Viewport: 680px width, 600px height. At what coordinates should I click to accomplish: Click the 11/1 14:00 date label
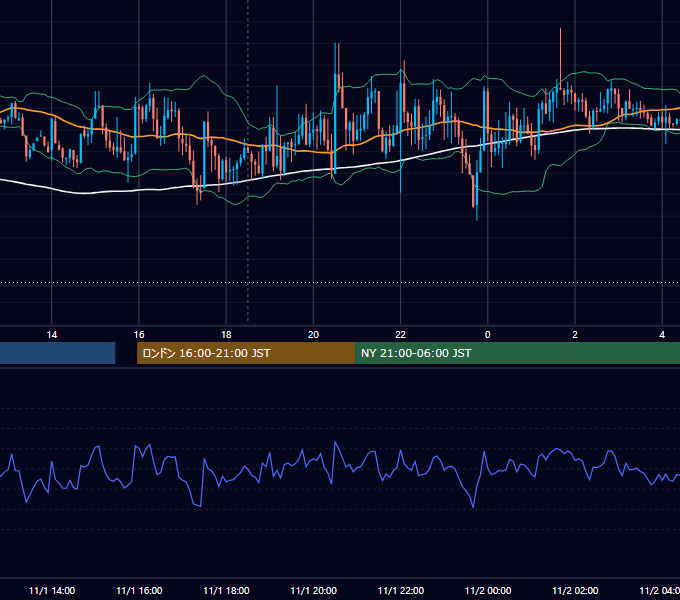(52, 590)
